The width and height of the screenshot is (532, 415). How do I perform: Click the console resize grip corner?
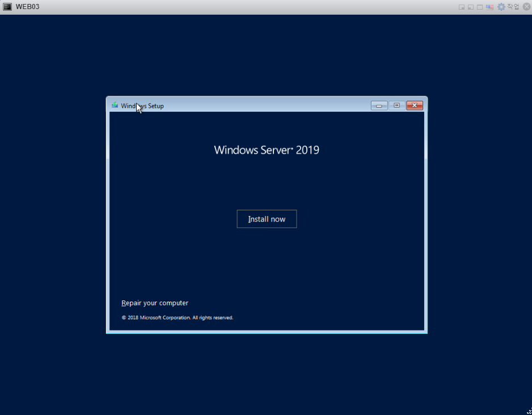(x=529, y=412)
